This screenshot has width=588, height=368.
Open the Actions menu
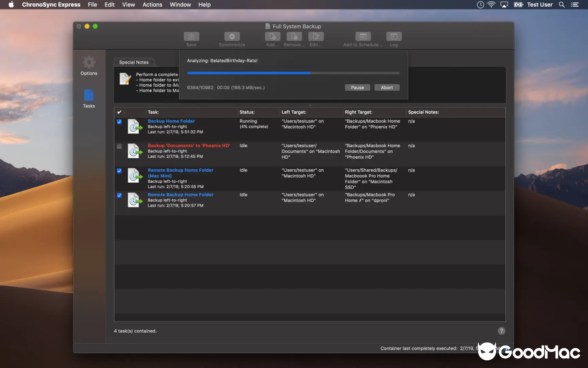[x=152, y=5]
